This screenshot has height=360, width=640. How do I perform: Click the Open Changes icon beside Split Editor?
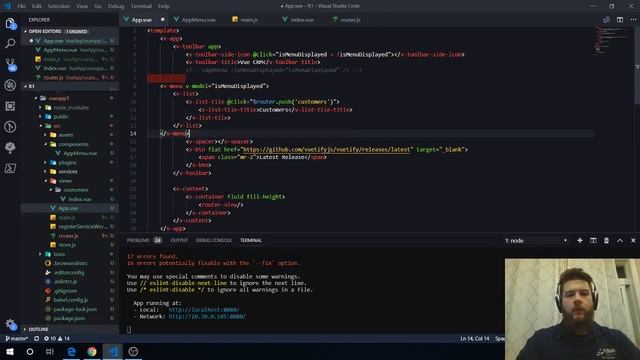coord(607,20)
